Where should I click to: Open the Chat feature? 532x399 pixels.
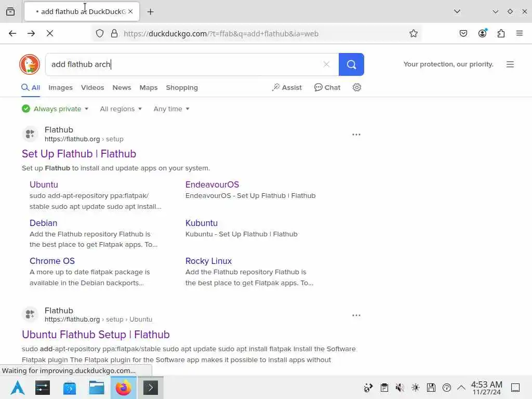point(327,87)
